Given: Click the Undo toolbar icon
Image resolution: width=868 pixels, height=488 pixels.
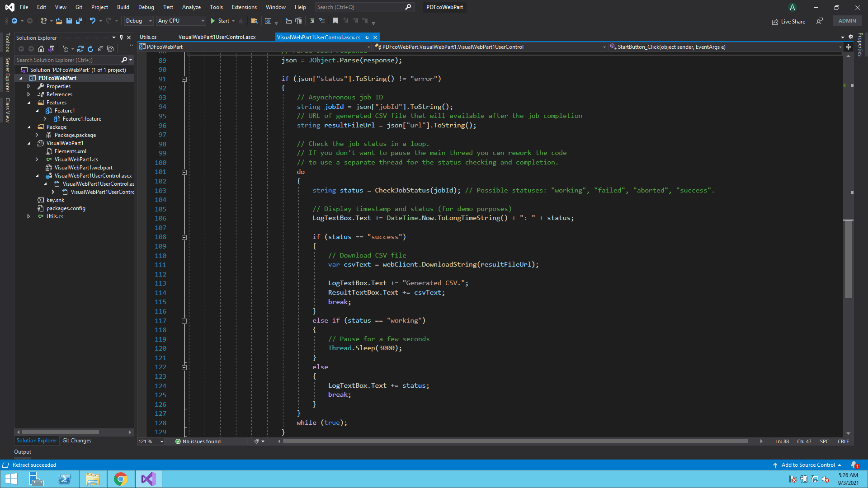Looking at the screenshot, I should click(x=93, y=21).
